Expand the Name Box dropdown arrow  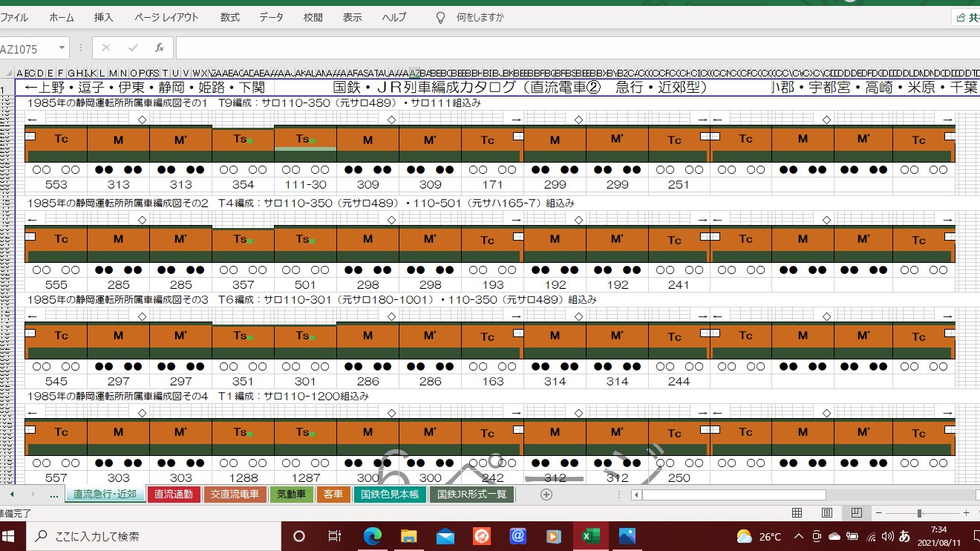[60, 48]
